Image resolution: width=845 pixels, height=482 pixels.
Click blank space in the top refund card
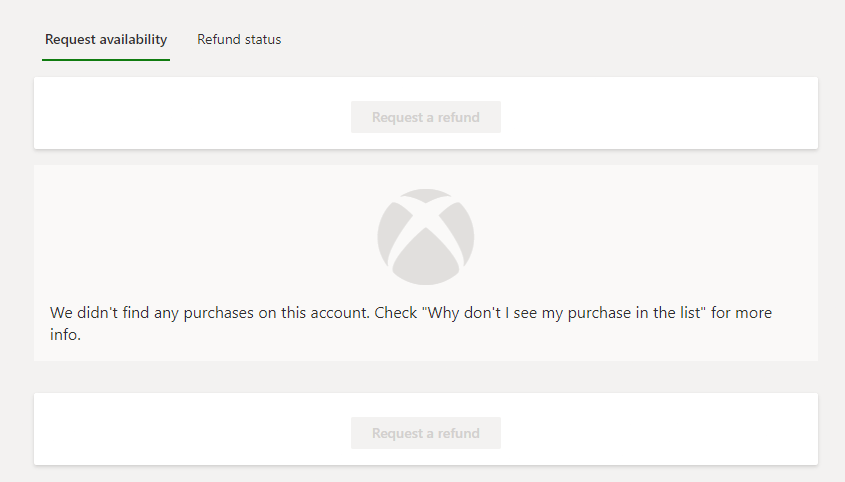coord(189,113)
